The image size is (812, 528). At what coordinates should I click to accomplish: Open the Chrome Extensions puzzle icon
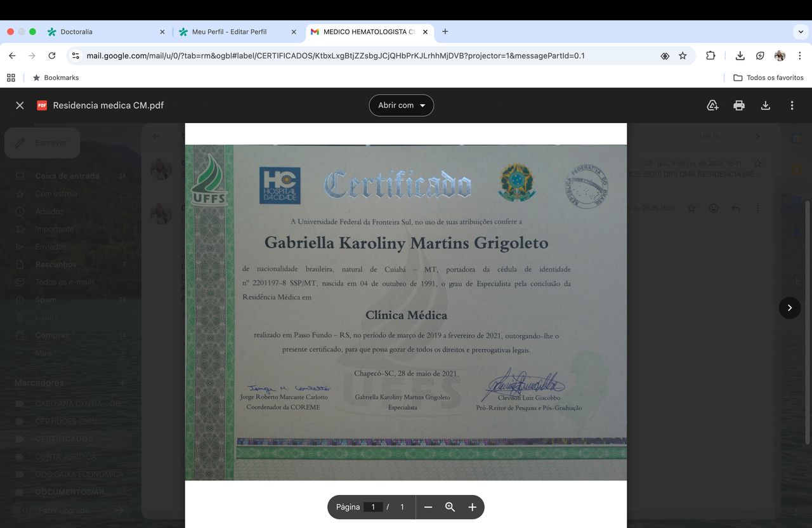tap(710, 56)
